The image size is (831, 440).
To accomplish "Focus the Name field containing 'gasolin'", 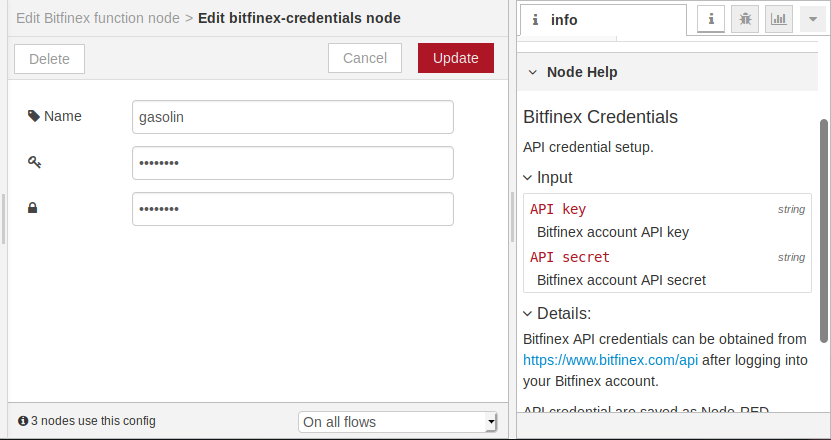I will coord(292,117).
